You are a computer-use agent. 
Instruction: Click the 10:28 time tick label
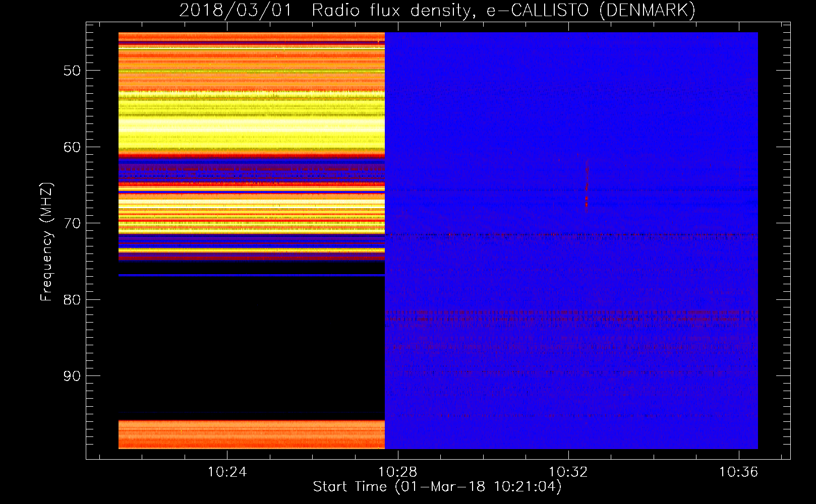tap(397, 472)
